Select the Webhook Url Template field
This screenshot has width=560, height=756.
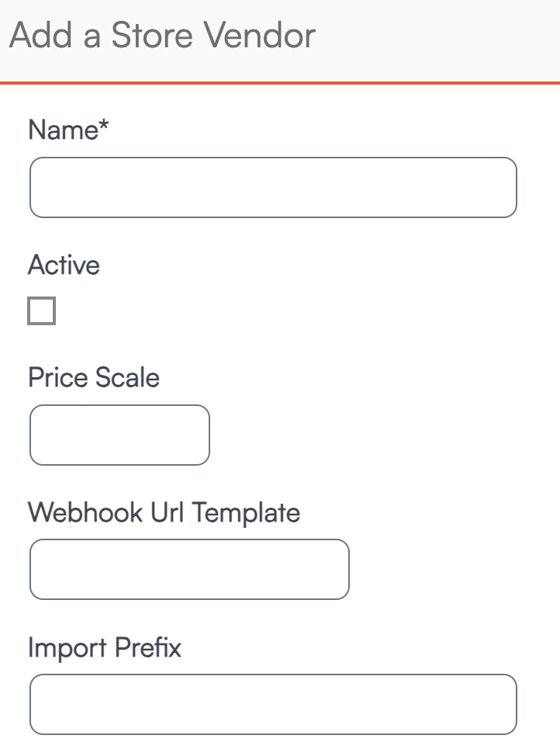click(x=189, y=569)
